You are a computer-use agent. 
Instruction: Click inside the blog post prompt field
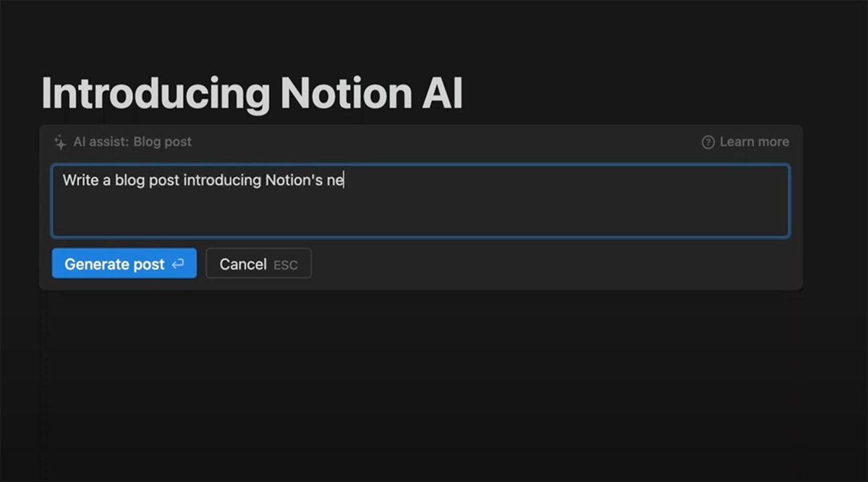coord(422,201)
